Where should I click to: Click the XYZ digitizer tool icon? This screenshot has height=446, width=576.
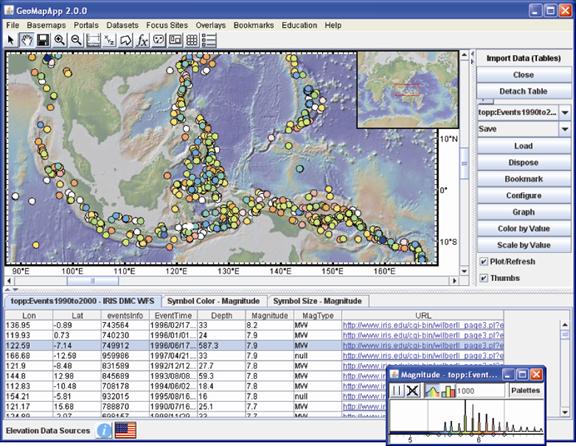click(x=109, y=40)
